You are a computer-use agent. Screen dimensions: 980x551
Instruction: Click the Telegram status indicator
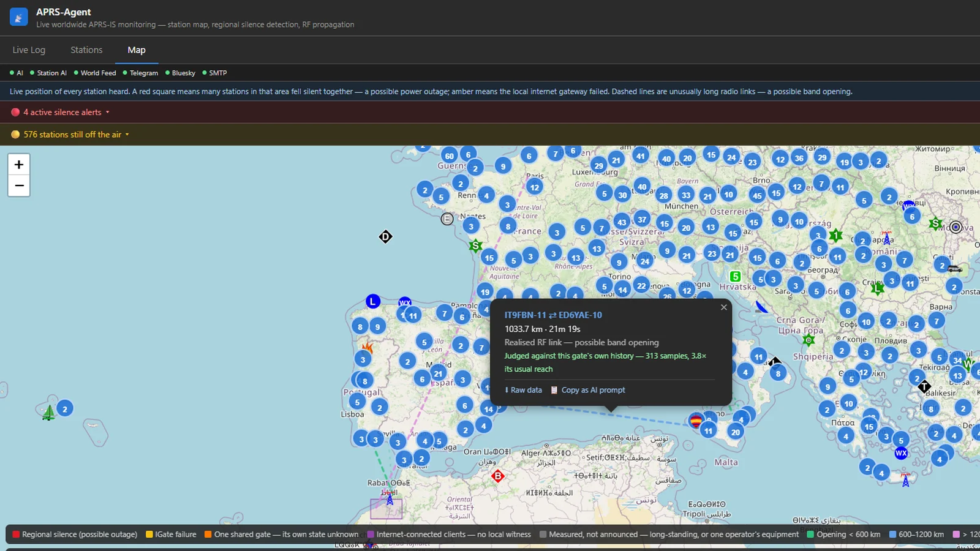140,73
